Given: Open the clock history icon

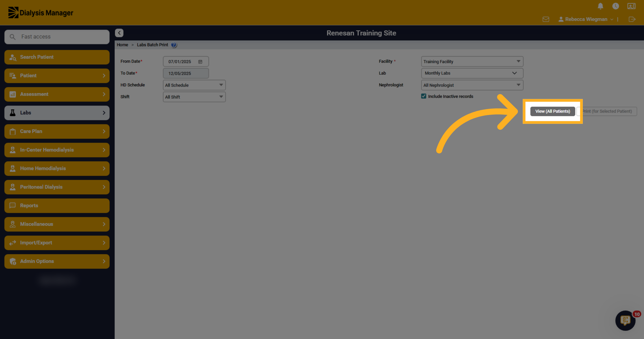Looking at the screenshot, I should pos(616,6).
